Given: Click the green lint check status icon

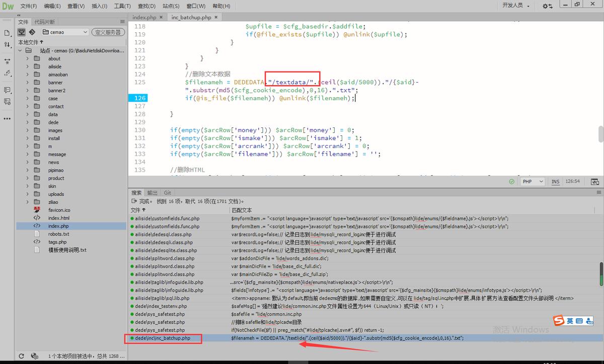Looking at the screenshot, I should 512,182.
